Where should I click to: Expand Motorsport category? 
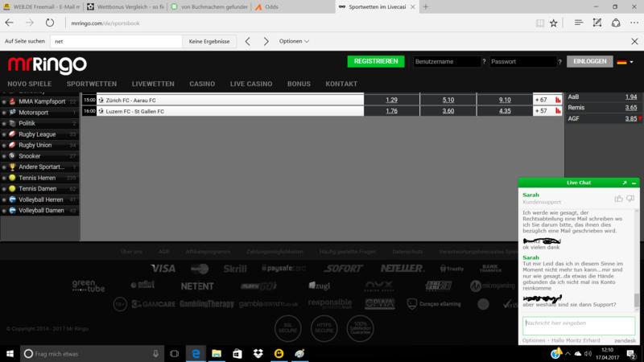[x=39, y=113]
